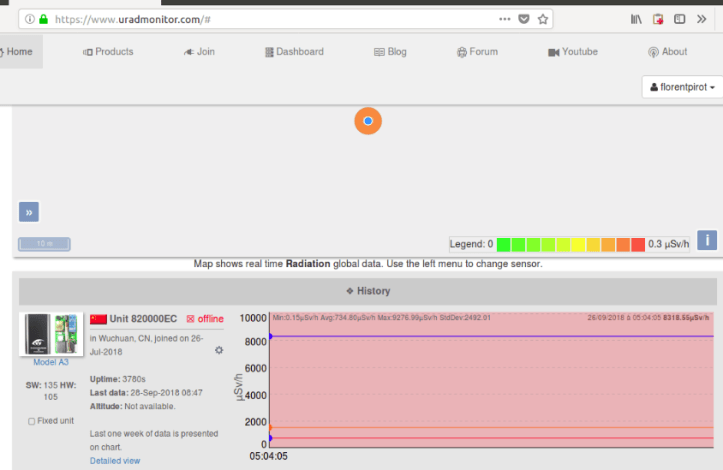This screenshot has width=723, height=470.
Task: Show more toolbar tools via double chevron
Action: pos(701,19)
